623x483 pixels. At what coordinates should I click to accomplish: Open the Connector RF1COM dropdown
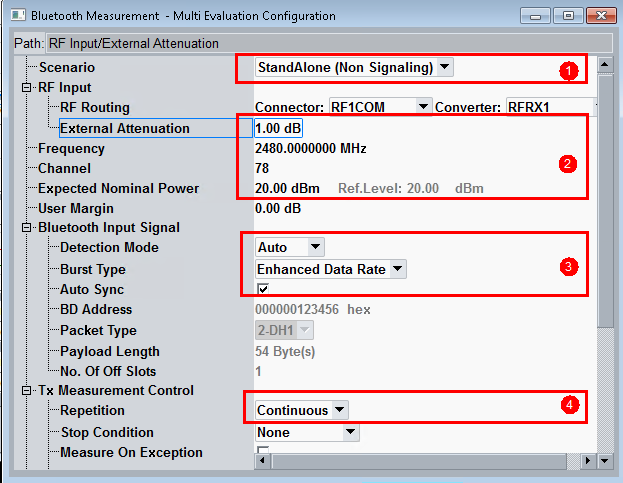click(381, 107)
